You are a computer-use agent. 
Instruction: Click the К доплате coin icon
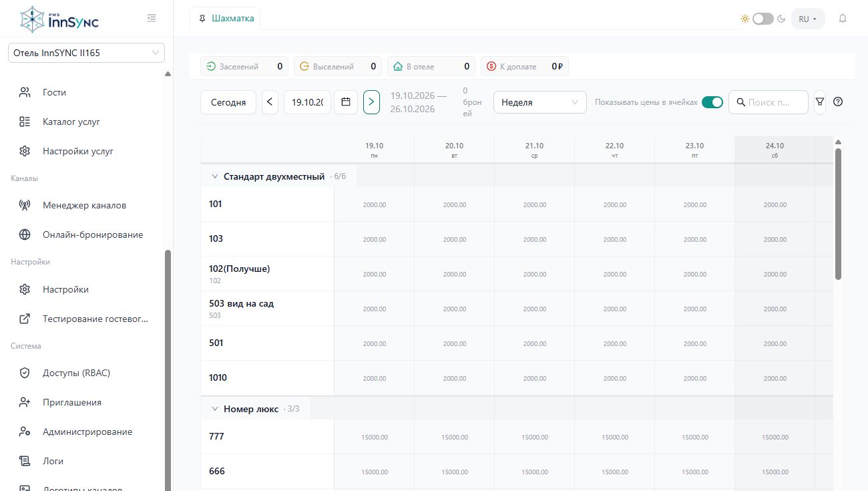click(x=491, y=66)
